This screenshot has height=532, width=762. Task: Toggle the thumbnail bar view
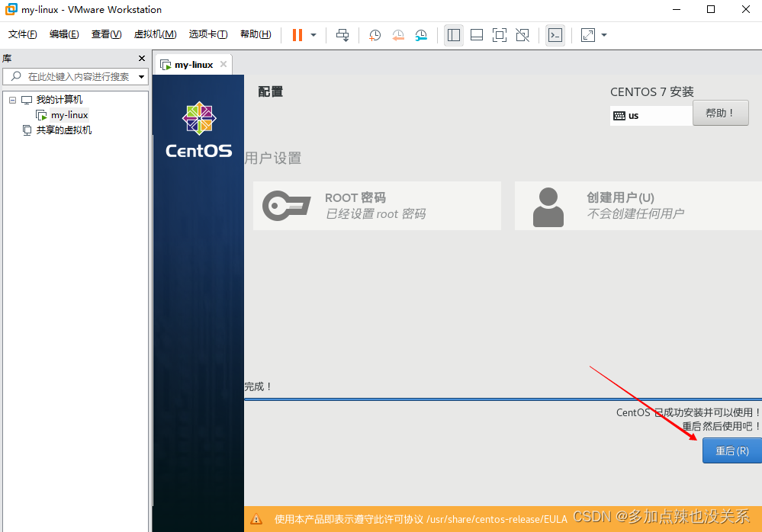(477, 35)
